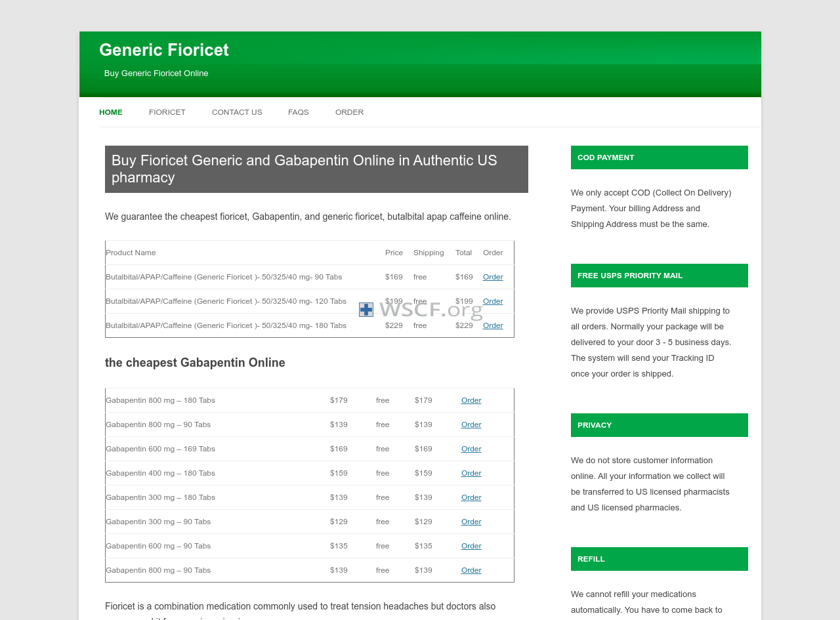Order Generic Fioricet 90 Tabs
The image size is (840, 620).
coord(493,277)
